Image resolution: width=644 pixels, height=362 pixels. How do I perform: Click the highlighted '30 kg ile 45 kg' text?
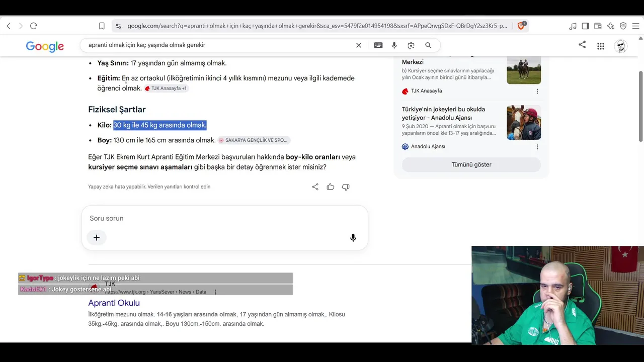160,125
